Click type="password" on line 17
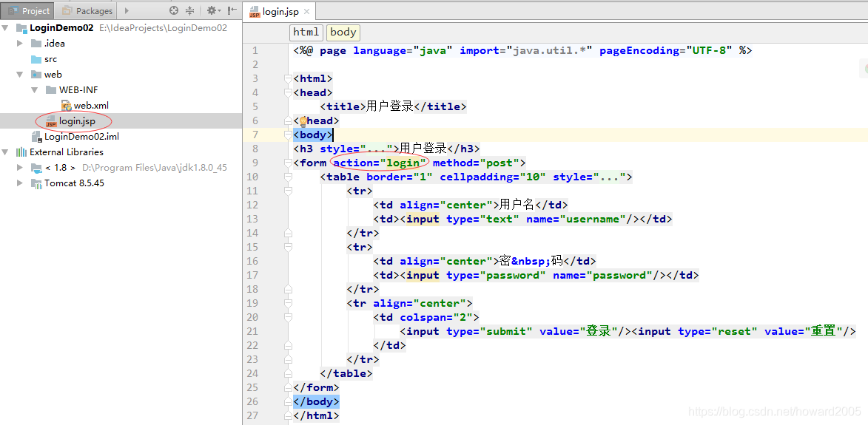868x425 pixels. pyautogui.click(x=496, y=275)
